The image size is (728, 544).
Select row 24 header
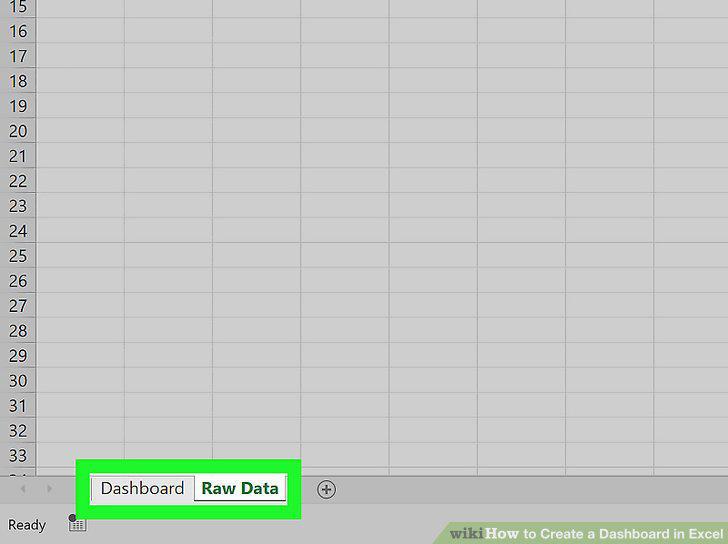pos(18,231)
